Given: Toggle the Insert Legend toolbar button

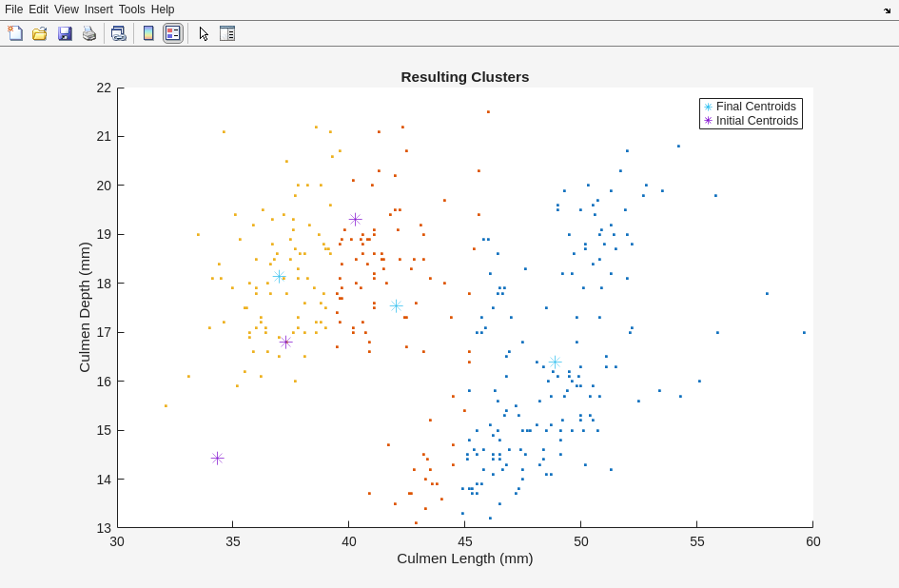Looking at the screenshot, I should tap(172, 33).
